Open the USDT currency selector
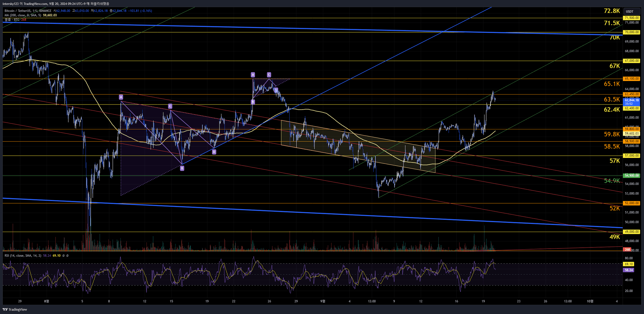The width and height of the screenshot is (644, 314). (630, 12)
